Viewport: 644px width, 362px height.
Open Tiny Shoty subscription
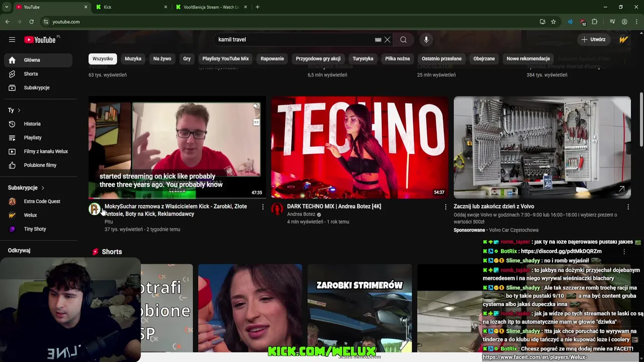click(x=38, y=229)
